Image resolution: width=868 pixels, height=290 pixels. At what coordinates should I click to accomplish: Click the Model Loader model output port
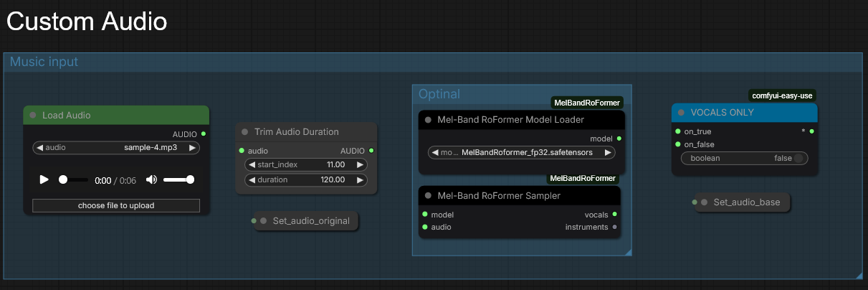point(619,139)
